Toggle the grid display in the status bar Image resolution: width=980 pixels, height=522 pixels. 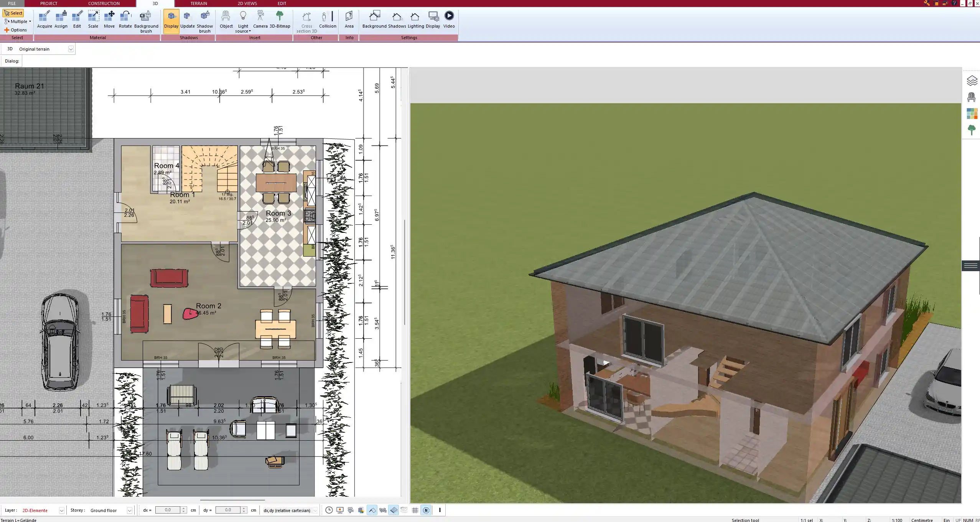click(x=415, y=510)
